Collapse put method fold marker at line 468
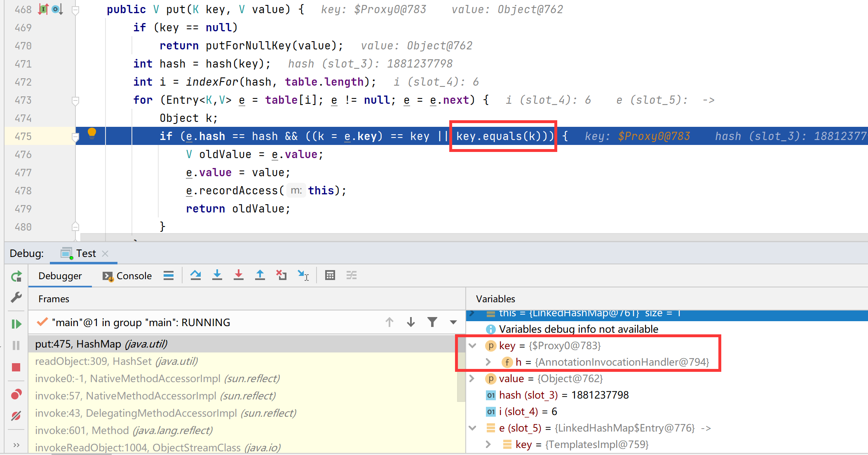 (75, 10)
